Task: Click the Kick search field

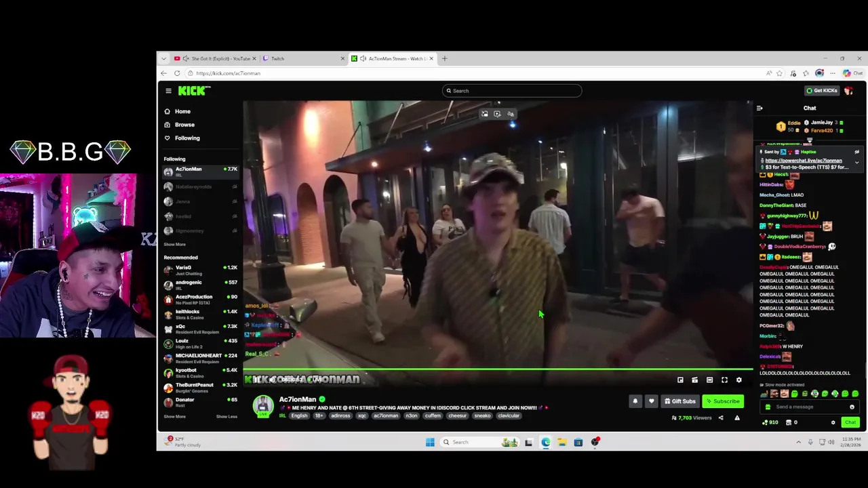Action: [512, 91]
